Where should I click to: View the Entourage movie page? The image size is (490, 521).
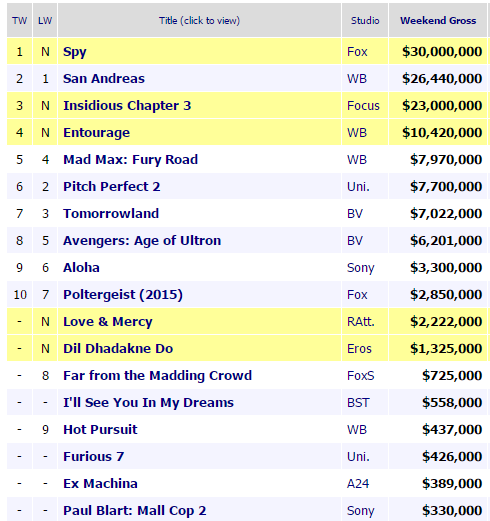[x=96, y=133]
